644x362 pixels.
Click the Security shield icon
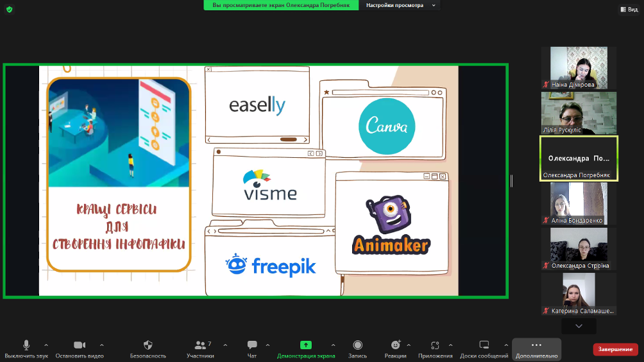[148, 345]
